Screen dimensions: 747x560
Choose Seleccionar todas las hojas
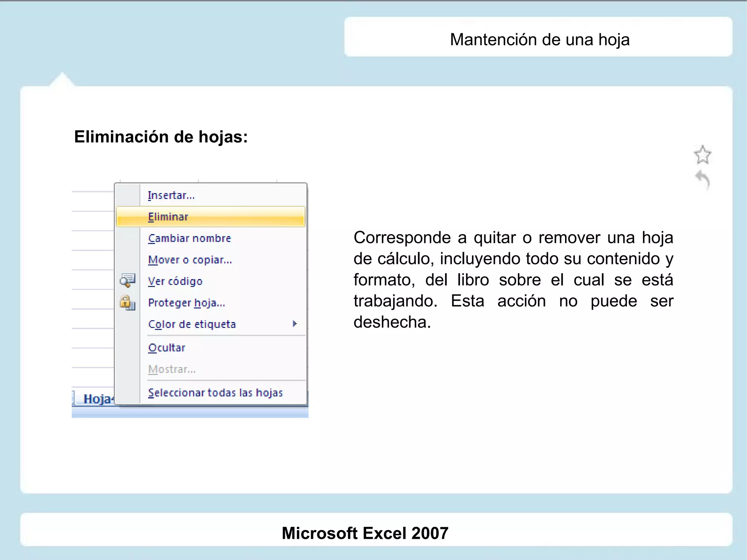[x=210, y=393]
